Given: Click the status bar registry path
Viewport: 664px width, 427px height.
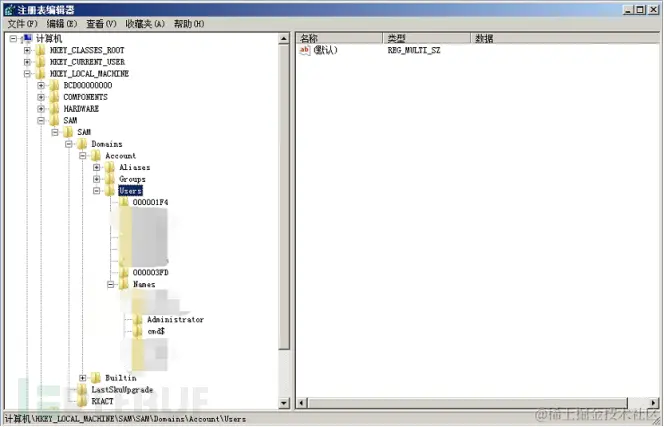Looking at the screenshot, I should [x=125, y=419].
